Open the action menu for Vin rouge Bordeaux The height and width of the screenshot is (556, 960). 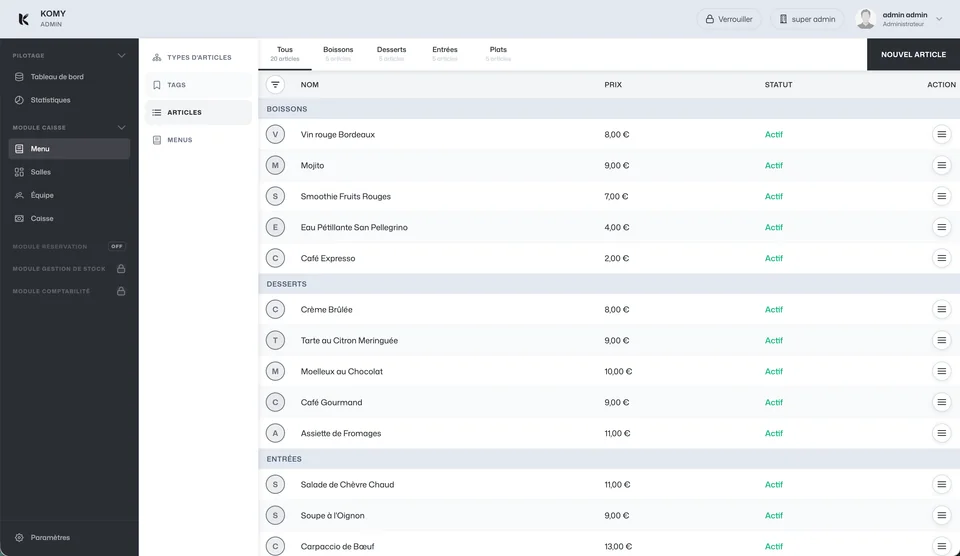click(x=942, y=134)
